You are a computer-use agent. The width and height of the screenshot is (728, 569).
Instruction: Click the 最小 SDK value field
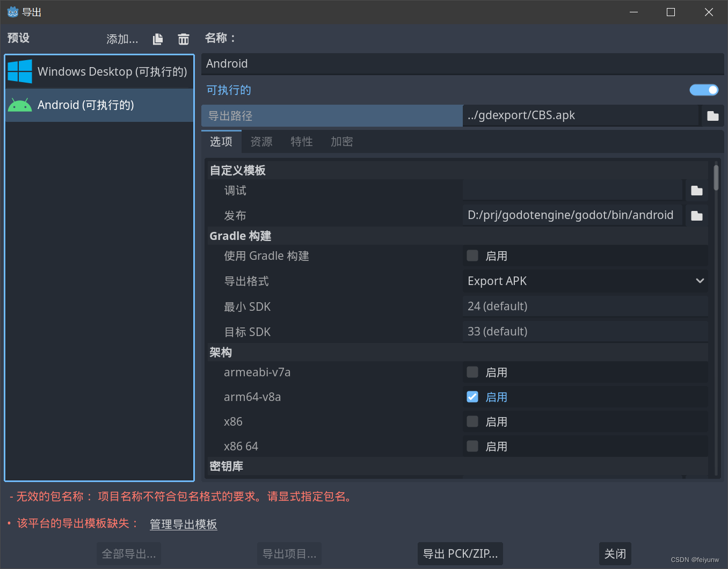pyautogui.click(x=585, y=307)
